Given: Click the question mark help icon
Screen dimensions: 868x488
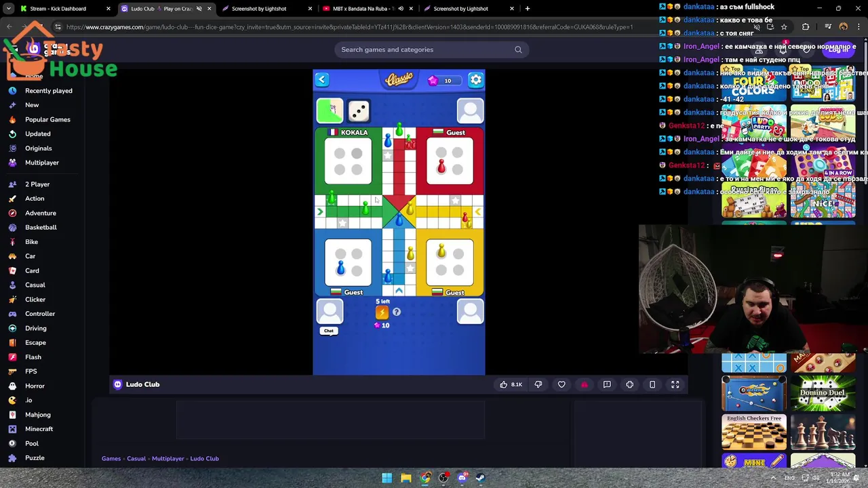Looking at the screenshot, I should (397, 312).
